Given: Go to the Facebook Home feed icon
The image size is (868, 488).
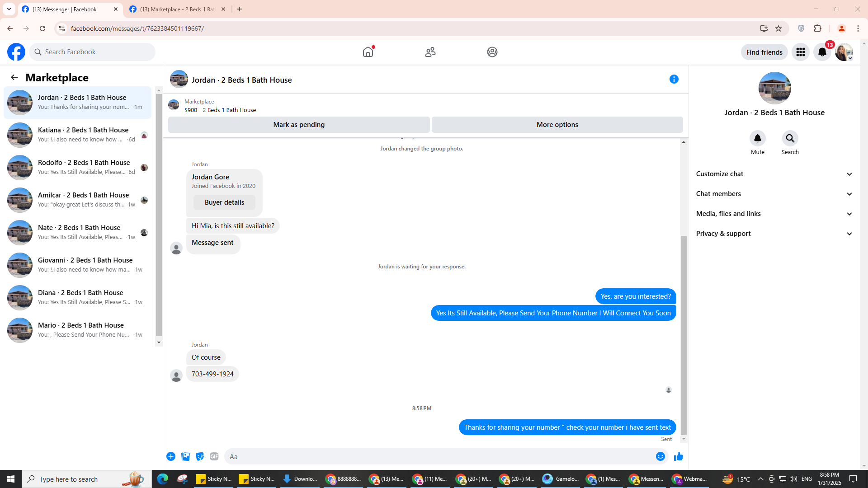Looking at the screenshot, I should 368,52.
